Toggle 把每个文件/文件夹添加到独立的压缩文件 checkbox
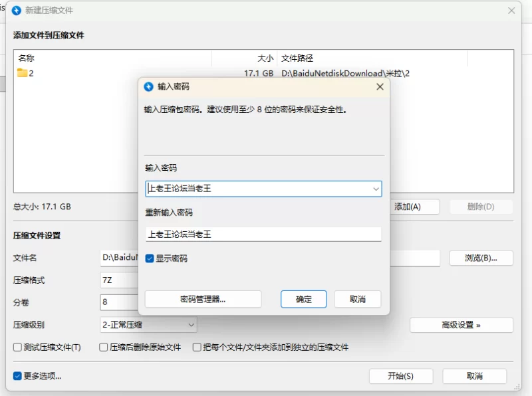The image size is (532, 396). [x=197, y=347]
